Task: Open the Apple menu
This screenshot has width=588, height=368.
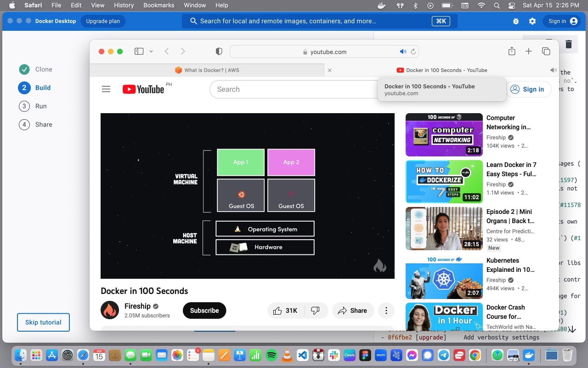Action: [12, 6]
